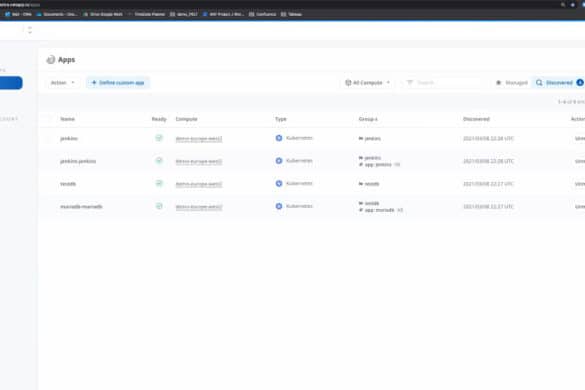
Task: Toggle the select-all checkbox in table header
Action: click(x=49, y=119)
